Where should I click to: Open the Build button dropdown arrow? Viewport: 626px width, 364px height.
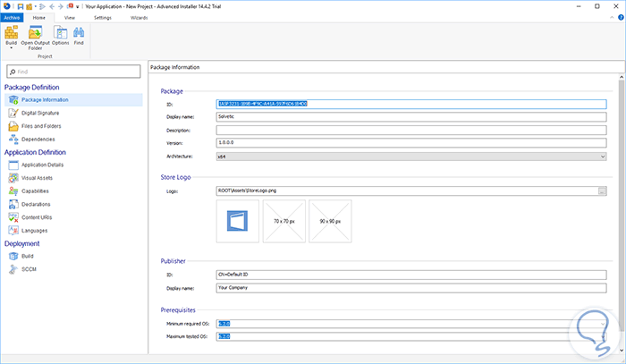pyautogui.click(x=12, y=48)
